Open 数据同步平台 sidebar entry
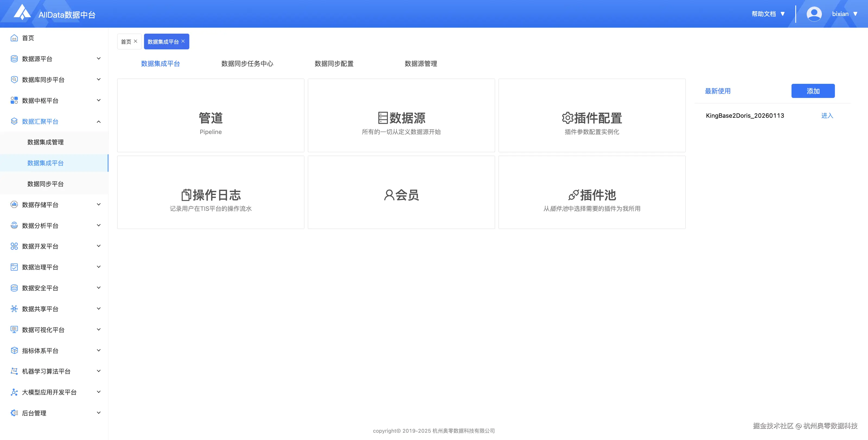This screenshot has height=440, width=868. tap(45, 184)
